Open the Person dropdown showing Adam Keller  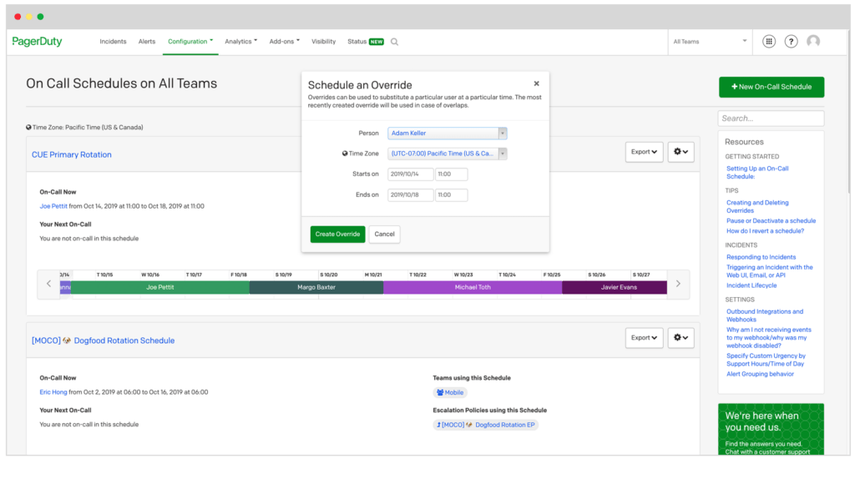point(448,133)
